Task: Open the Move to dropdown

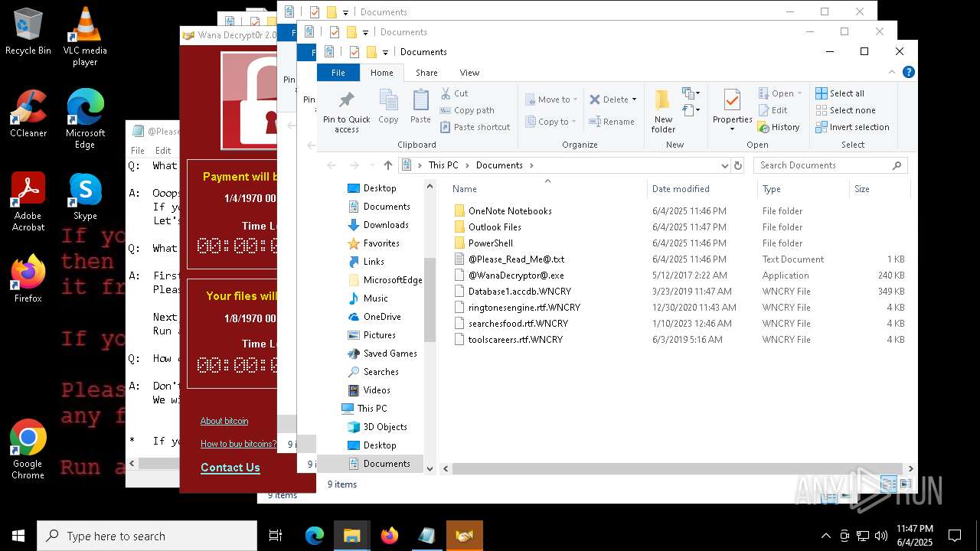Action: [x=552, y=99]
